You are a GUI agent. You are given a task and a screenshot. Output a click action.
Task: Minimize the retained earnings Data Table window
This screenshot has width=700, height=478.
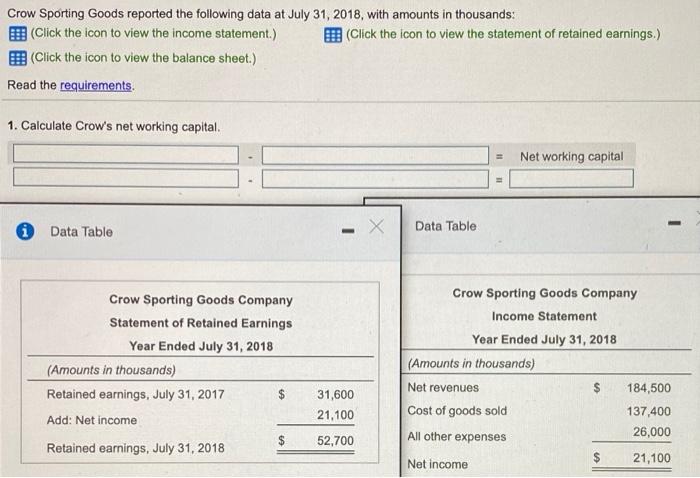tap(348, 231)
